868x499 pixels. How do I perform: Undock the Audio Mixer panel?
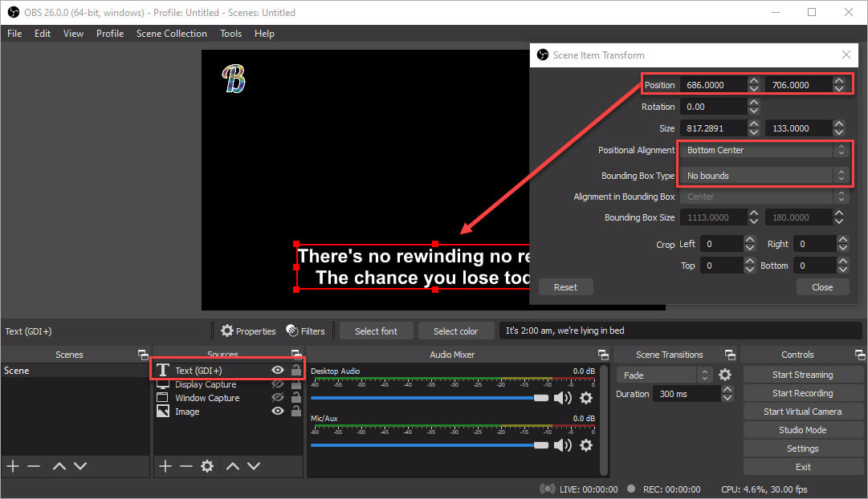(x=603, y=355)
